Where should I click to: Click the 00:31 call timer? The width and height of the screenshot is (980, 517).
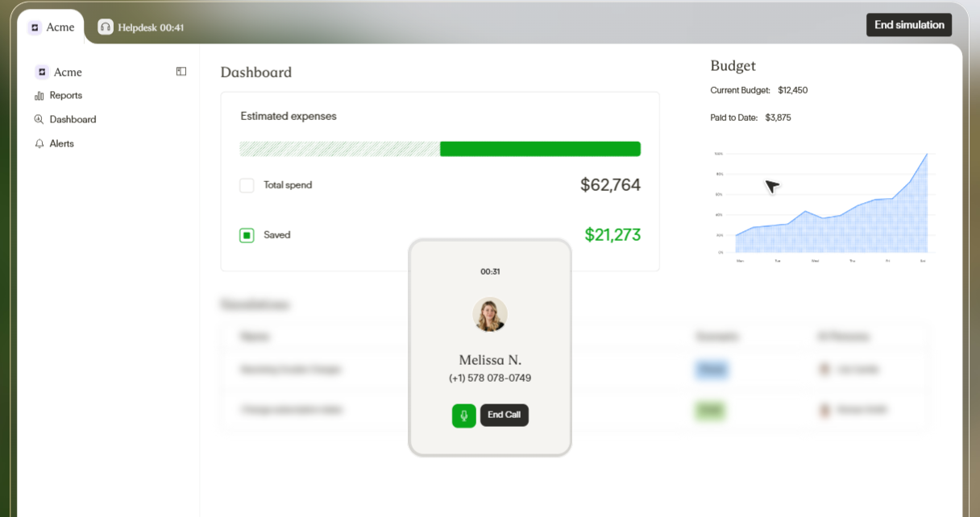(490, 271)
